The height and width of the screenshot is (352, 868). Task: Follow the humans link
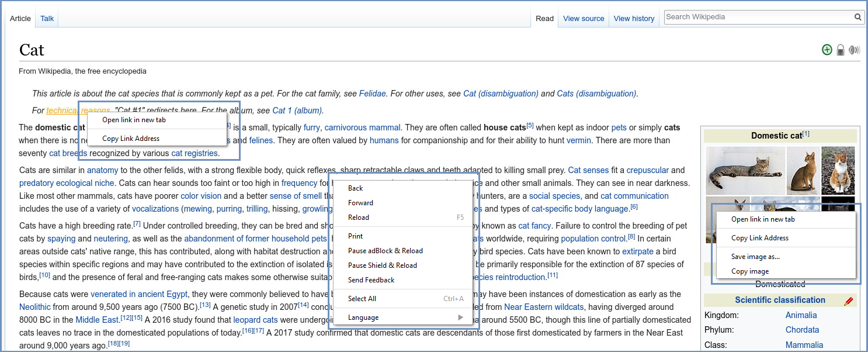(x=384, y=140)
